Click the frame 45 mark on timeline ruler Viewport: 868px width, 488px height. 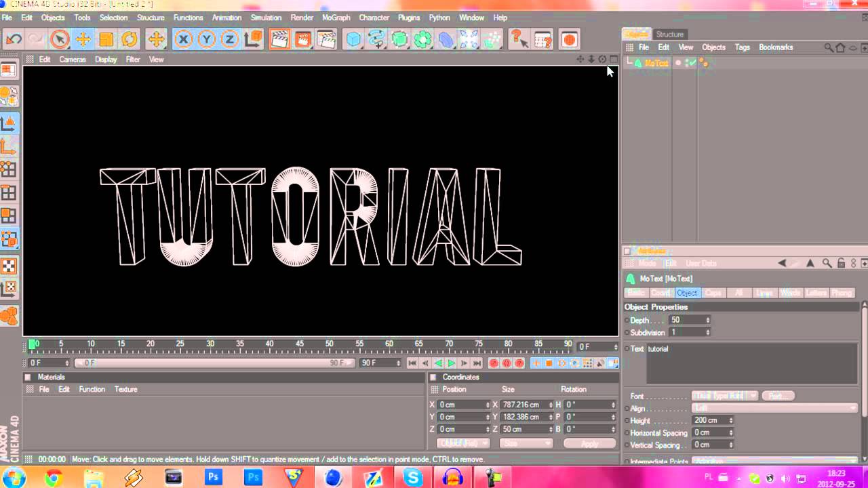(299, 344)
